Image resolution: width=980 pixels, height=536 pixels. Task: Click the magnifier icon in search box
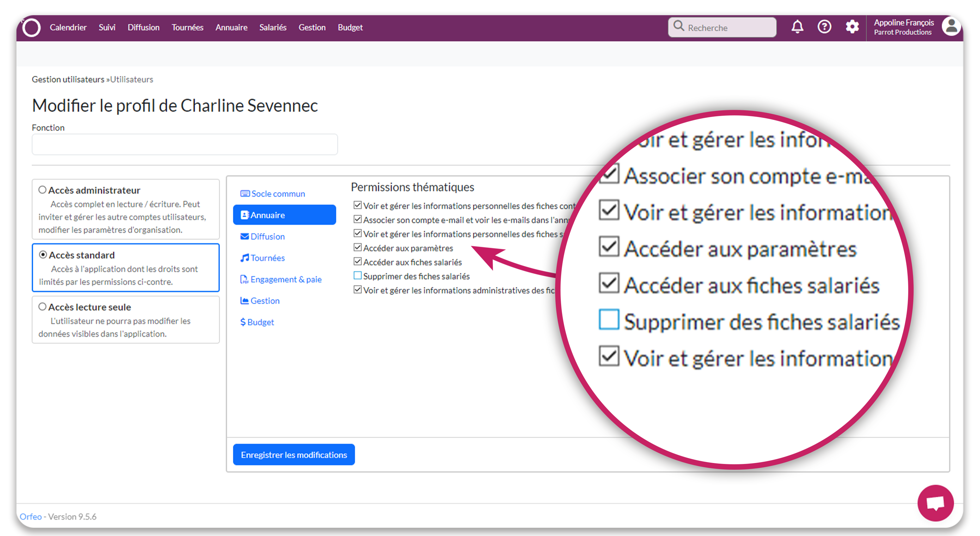click(679, 26)
